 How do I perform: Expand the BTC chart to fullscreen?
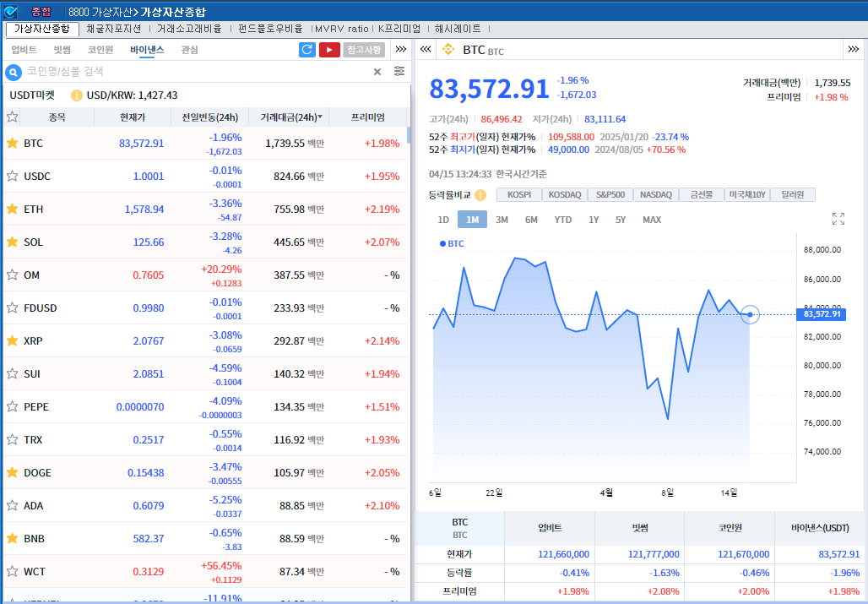click(x=838, y=220)
